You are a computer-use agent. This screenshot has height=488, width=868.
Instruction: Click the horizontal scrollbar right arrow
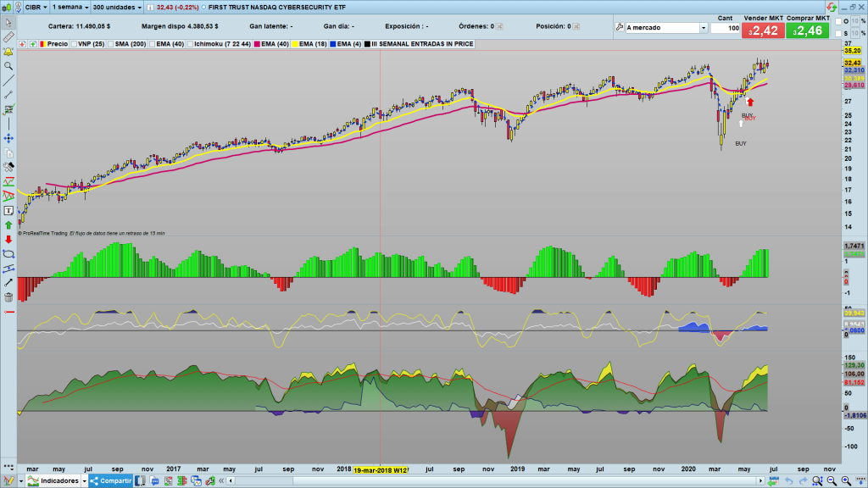coord(760,481)
